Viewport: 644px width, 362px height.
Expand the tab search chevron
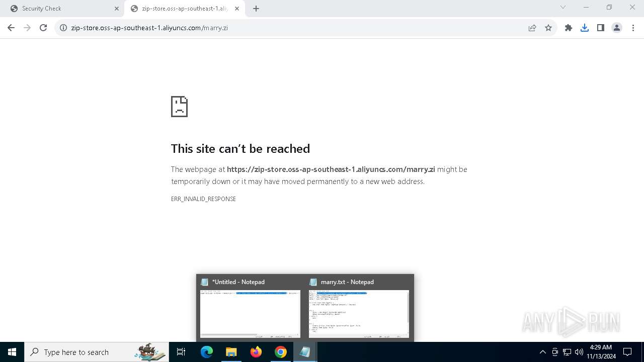point(563,7)
